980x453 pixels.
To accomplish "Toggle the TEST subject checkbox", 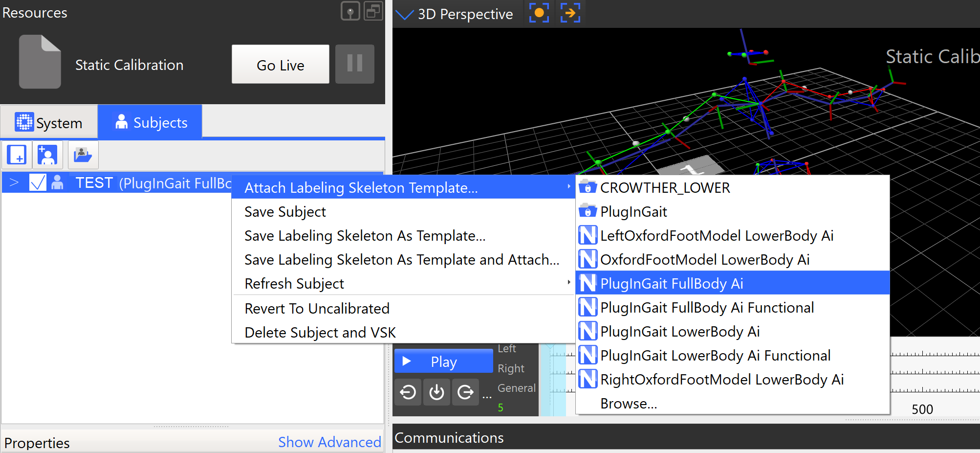I will coord(38,182).
